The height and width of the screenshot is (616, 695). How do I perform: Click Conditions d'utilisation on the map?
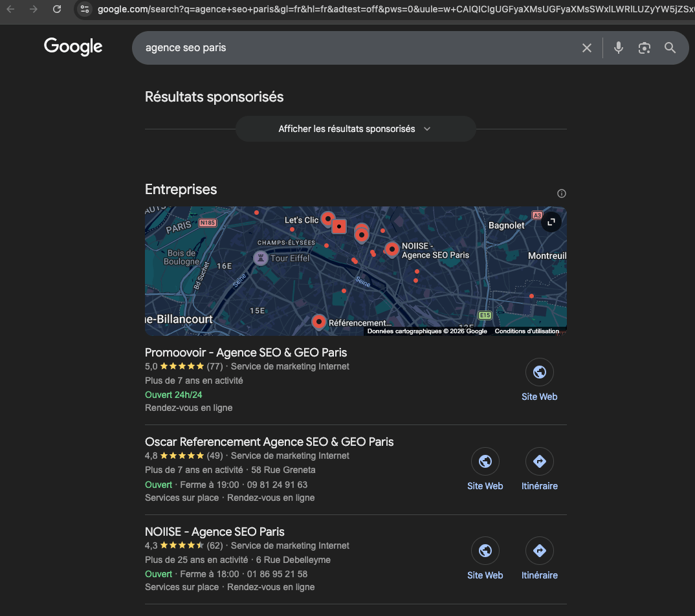527,331
